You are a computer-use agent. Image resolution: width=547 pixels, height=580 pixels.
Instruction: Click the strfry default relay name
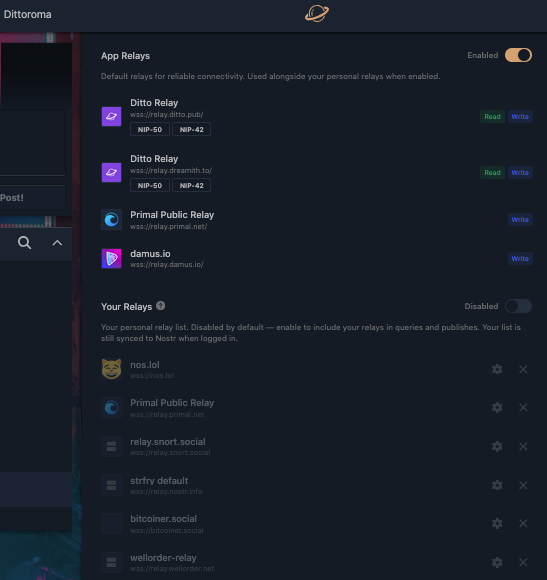click(x=159, y=481)
